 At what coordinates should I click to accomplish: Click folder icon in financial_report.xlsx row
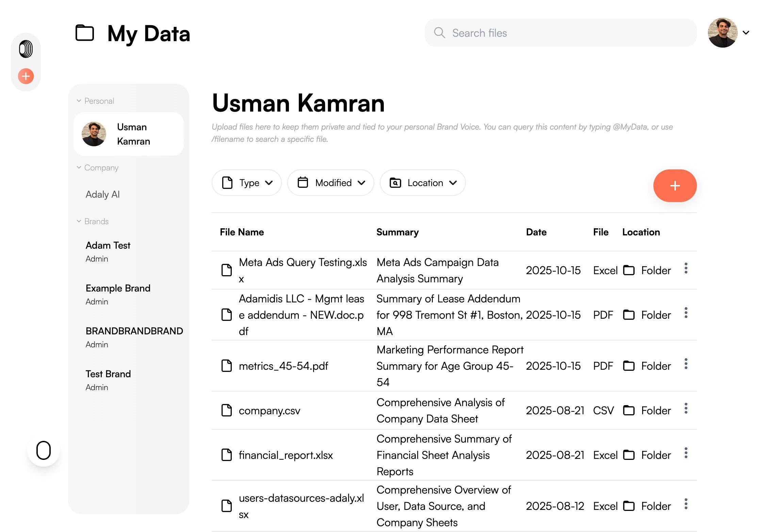629,455
